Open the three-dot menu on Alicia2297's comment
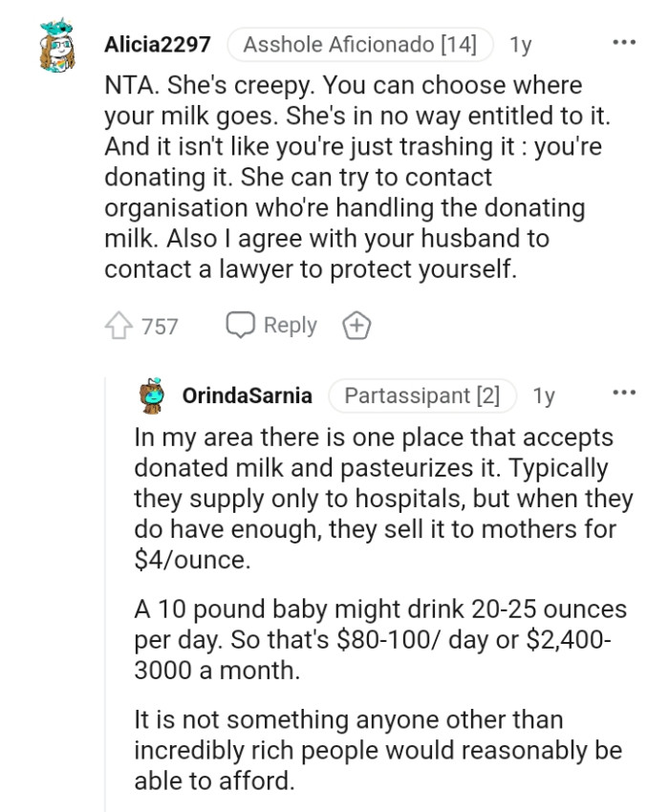This screenshot has height=812, width=669. 624,40
